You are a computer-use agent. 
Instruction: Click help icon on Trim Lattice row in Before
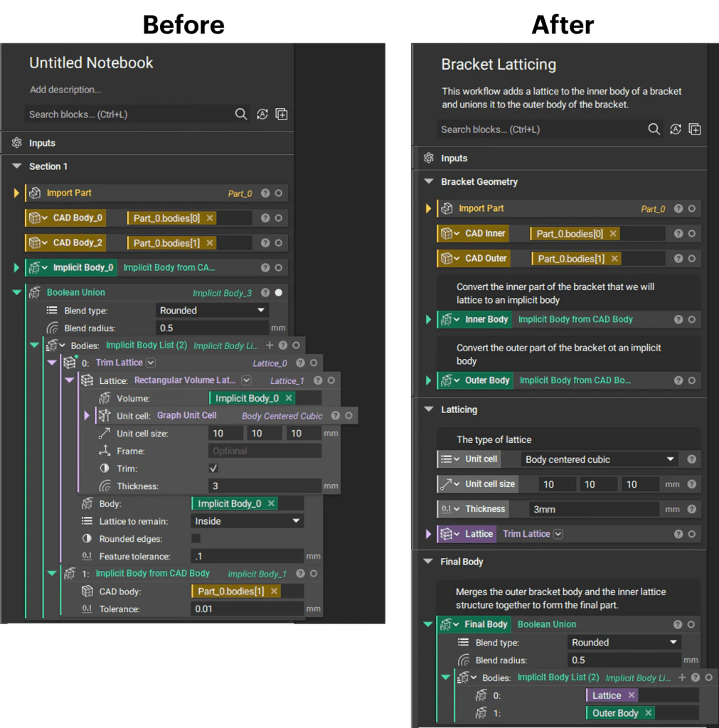pos(301,363)
